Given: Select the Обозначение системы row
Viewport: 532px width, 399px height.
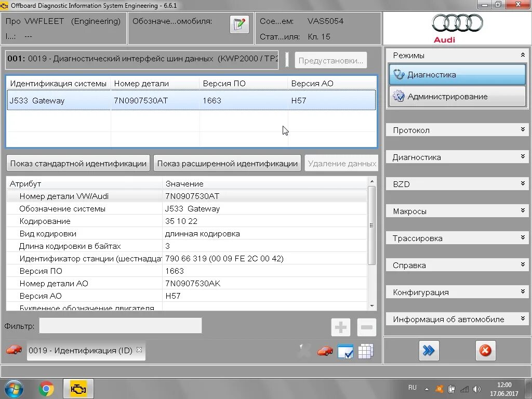Looking at the screenshot, I should [187, 209].
